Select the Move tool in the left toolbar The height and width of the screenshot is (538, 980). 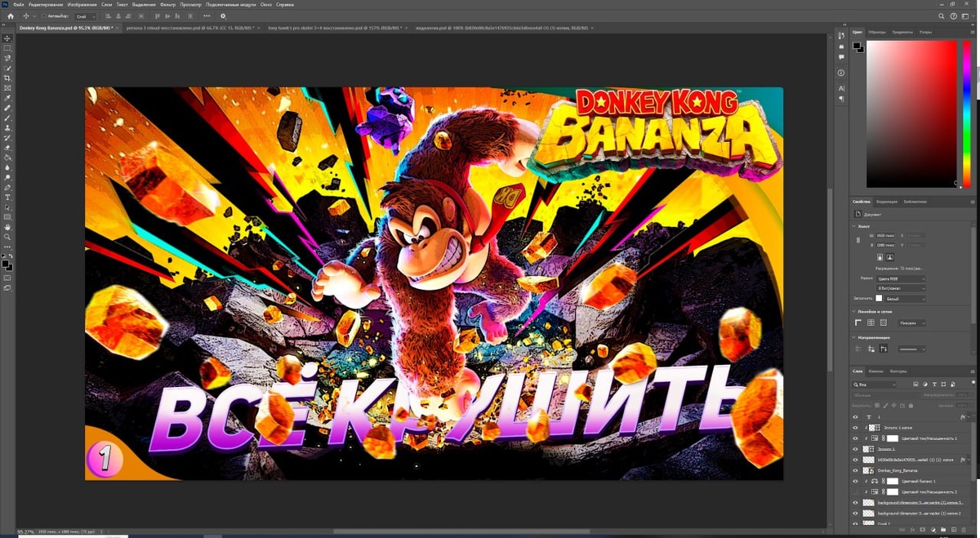coord(8,38)
